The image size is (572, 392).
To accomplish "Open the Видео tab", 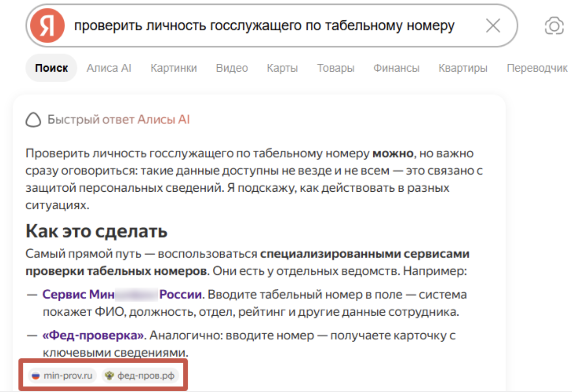I will click(232, 68).
